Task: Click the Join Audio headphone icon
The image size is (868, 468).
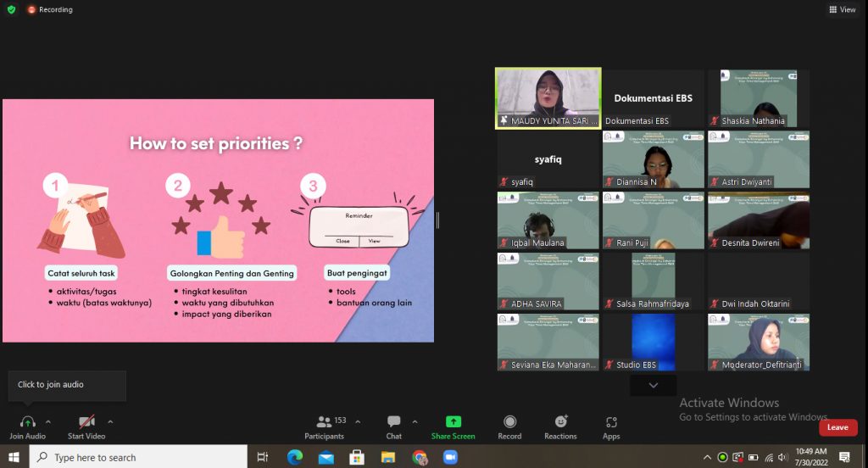Action: point(27,421)
